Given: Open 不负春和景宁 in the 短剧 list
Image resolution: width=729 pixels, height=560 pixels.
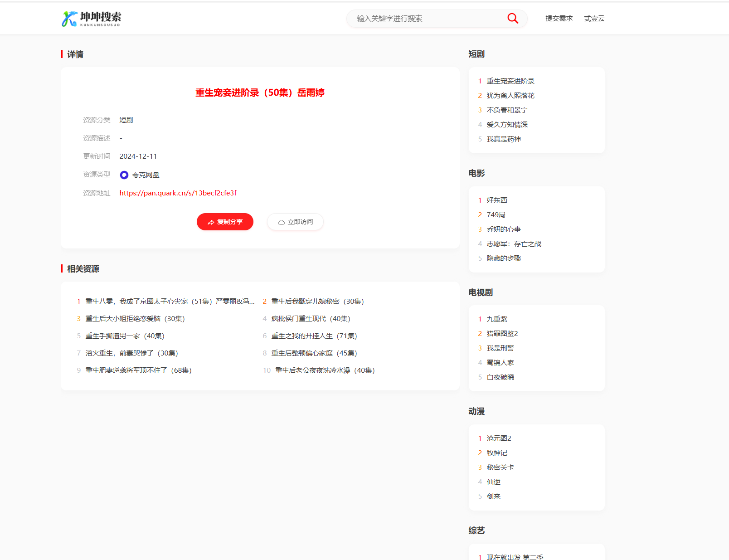Looking at the screenshot, I should coord(507,110).
